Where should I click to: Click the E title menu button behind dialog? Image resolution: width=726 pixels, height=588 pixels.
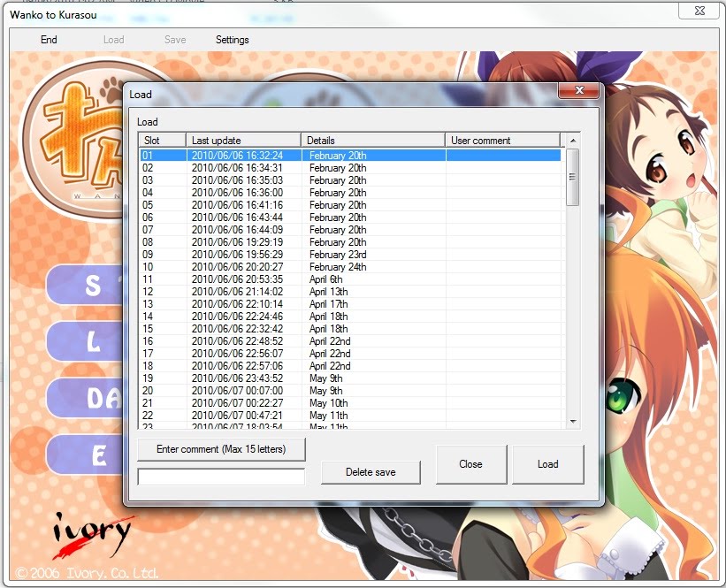pyautogui.click(x=86, y=454)
